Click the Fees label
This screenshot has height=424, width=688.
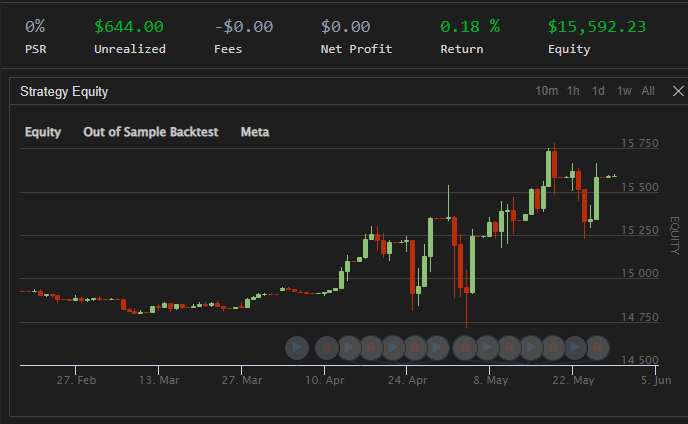click(x=228, y=49)
